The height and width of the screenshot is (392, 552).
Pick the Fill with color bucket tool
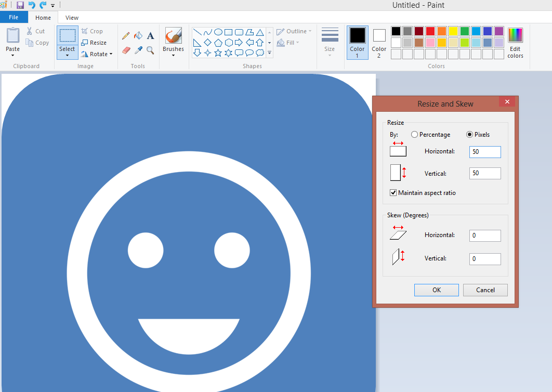pyautogui.click(x=138, y=36)
